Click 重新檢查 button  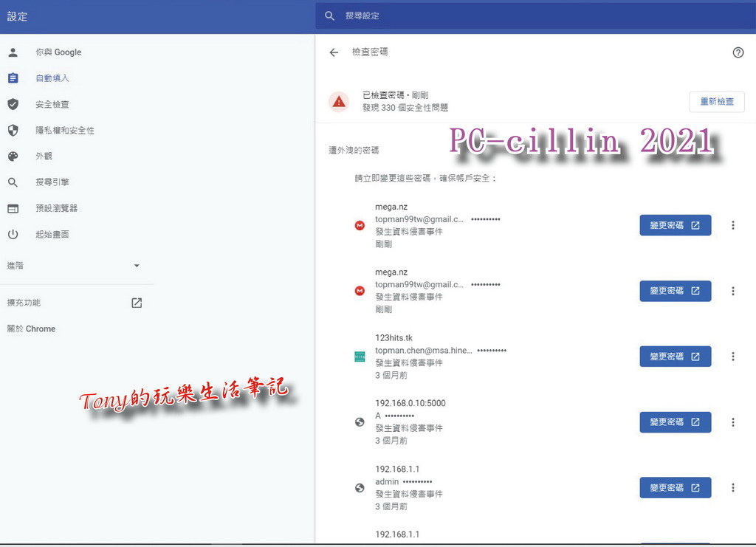click(716, 102)
